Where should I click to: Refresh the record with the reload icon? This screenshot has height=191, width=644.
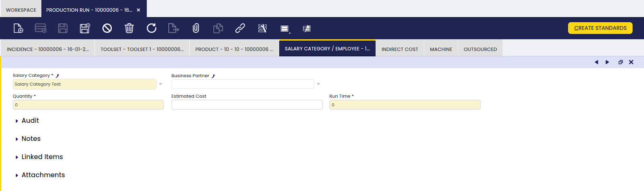[x=151, y=28]
